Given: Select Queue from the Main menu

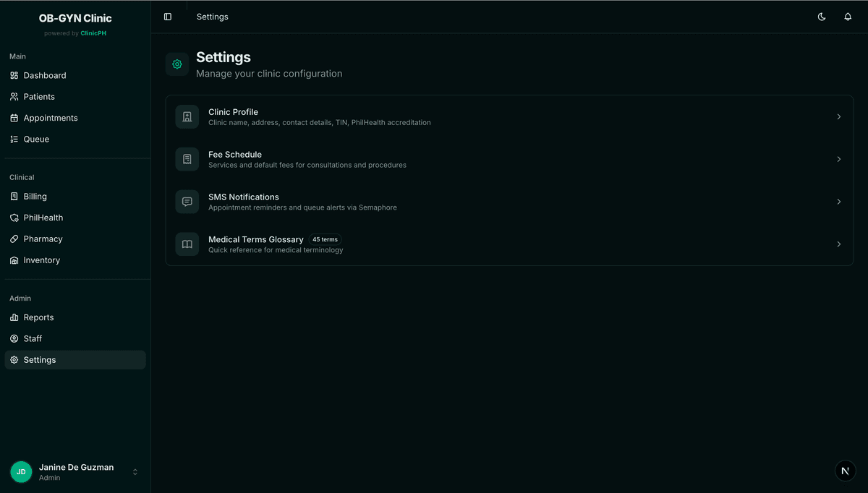Looking at the screenshot, I should click(x=36, y=139).
